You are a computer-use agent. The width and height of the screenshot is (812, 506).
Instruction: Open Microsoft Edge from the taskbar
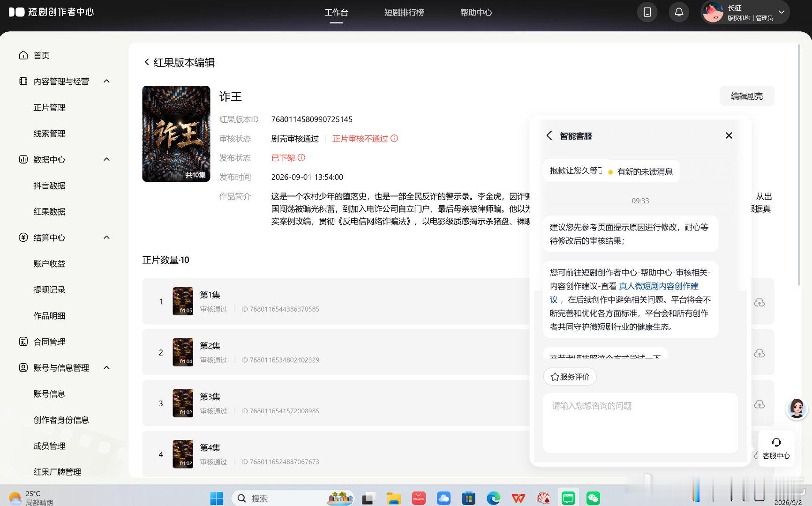tap(493, 498)
